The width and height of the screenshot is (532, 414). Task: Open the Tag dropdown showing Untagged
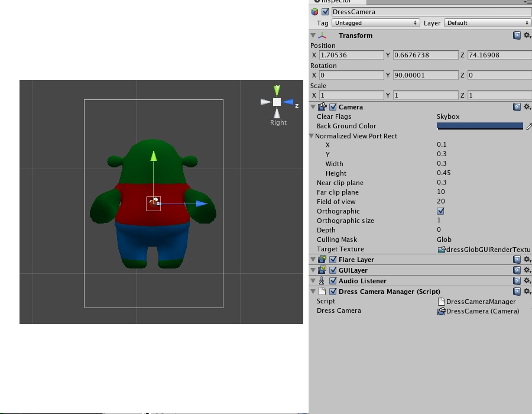[x=375, y=23]
